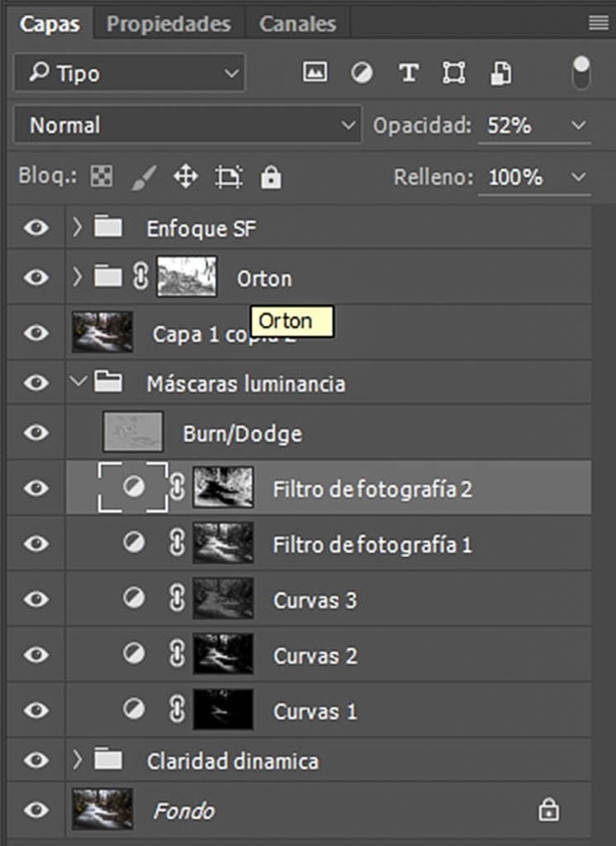Open the Opacidad slider dropdown arrow

(x=578, y=126)
